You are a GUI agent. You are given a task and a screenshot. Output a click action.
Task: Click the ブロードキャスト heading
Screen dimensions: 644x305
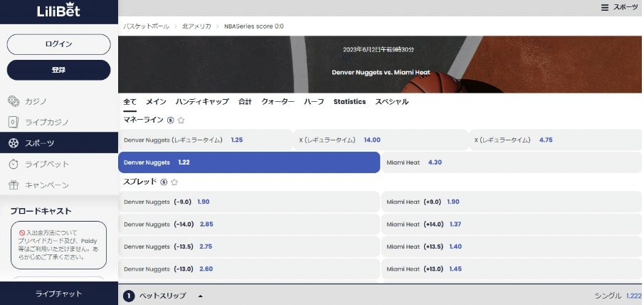coord(41,211)
